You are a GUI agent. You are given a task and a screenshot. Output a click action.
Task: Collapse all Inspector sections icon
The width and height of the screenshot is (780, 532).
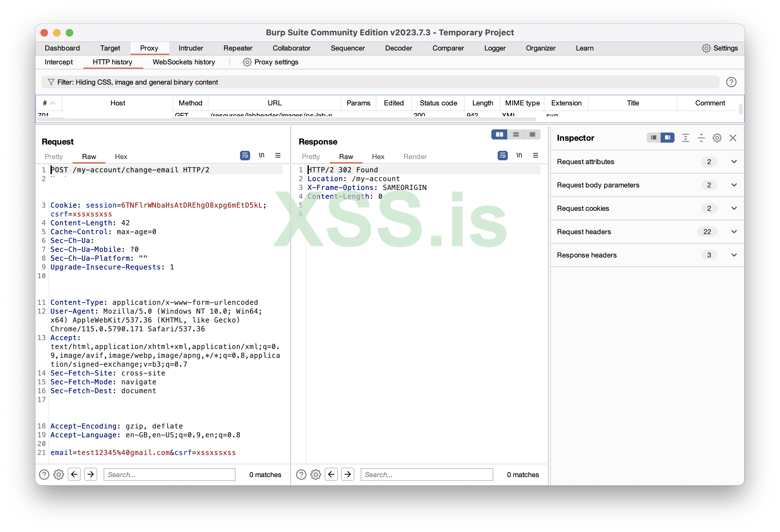tap(701, 138)
